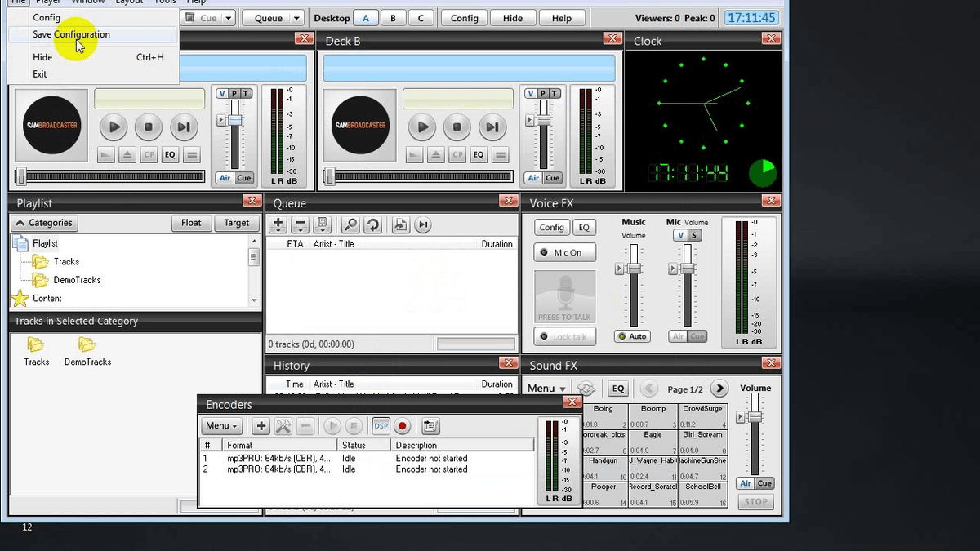Enable the DSP toggle in Encoders
The height and width of the screenshot is (551, 980).
pyautogui.click(x=381, y=426)
